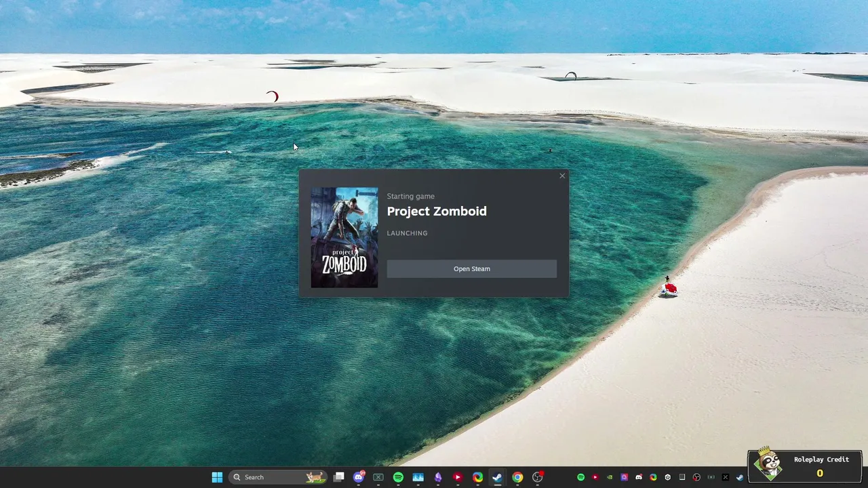Click the red play icon in system tray
The height and width of the screenshot is (488, 868).
point(595,477)
